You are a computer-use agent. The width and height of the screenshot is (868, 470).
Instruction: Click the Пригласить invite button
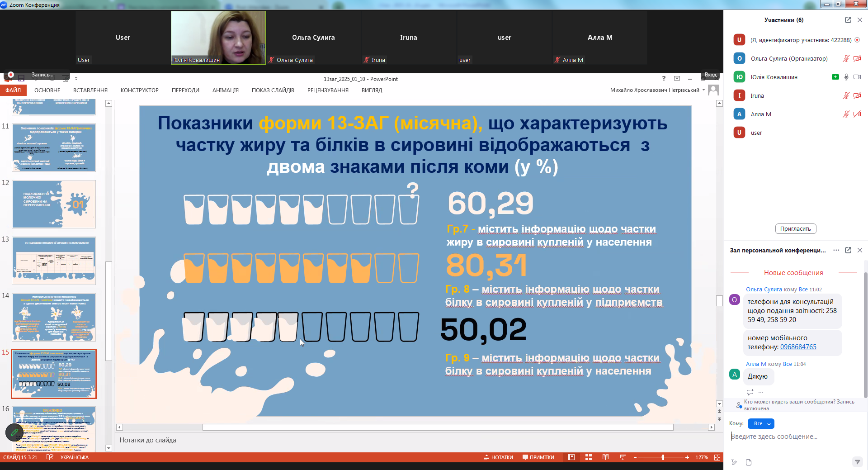point(795,228)
